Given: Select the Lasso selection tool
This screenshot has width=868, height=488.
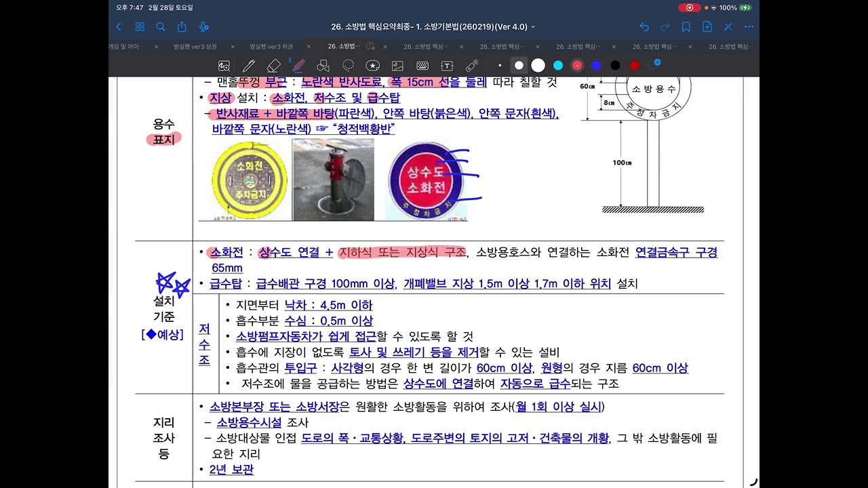Looking at the screenshot, I should point(348,66).
